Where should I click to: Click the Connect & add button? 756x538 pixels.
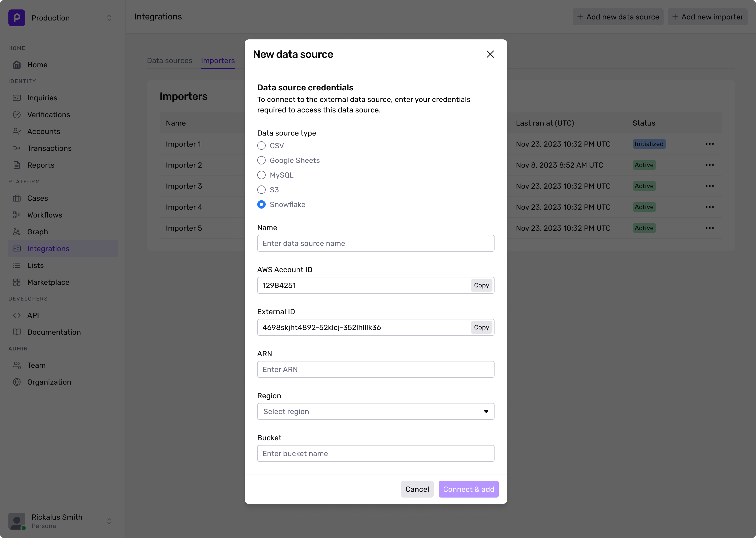tap(468, 489)
